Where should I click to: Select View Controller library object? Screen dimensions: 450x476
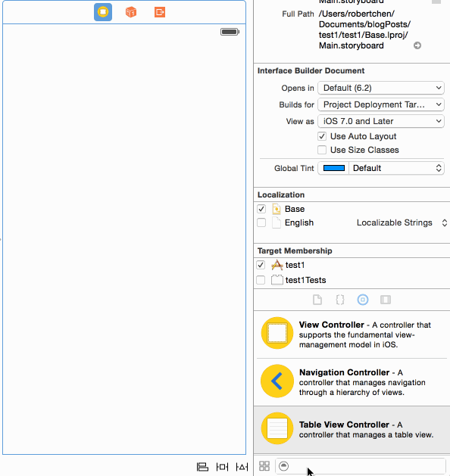click(x=352, y=334)
